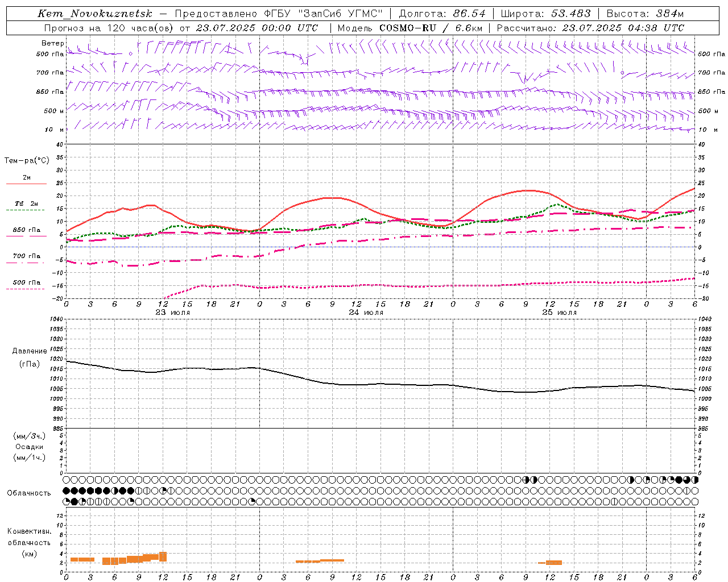This screenshot has width=728, height=582.
Task: Click the "Осадки" precipitation panel label
Action: [30, 447]
